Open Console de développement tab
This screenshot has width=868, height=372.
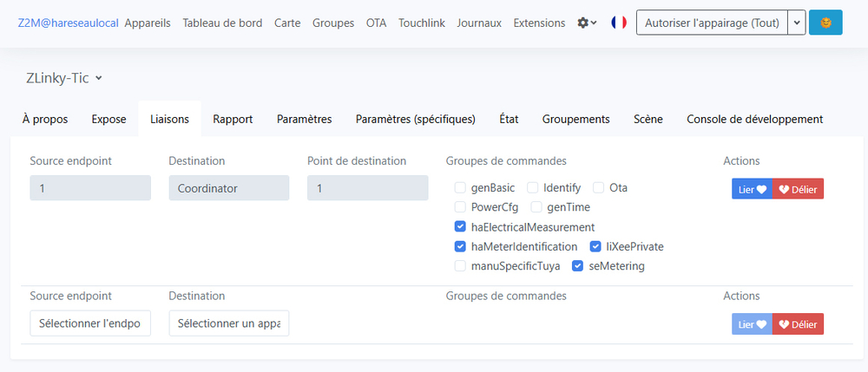(755, 119)
